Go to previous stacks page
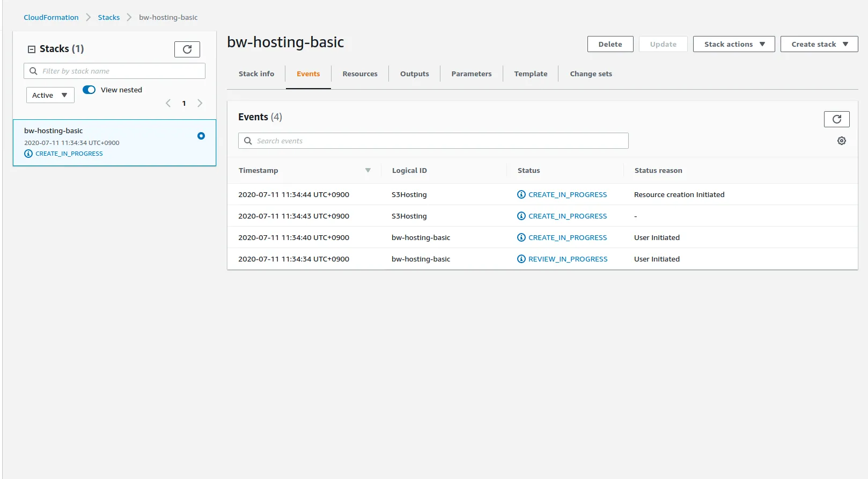The image size is (868, 479). click(168, 103)
